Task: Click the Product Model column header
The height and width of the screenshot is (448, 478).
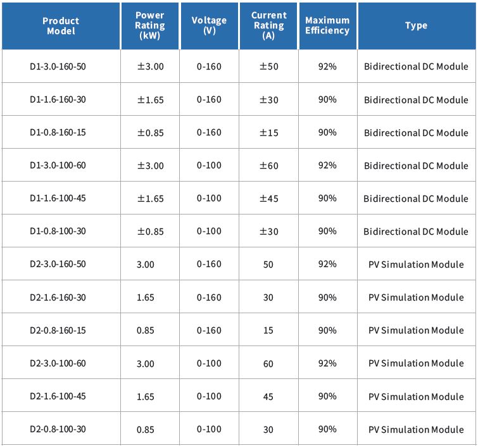Action: [x=61, y=26]
